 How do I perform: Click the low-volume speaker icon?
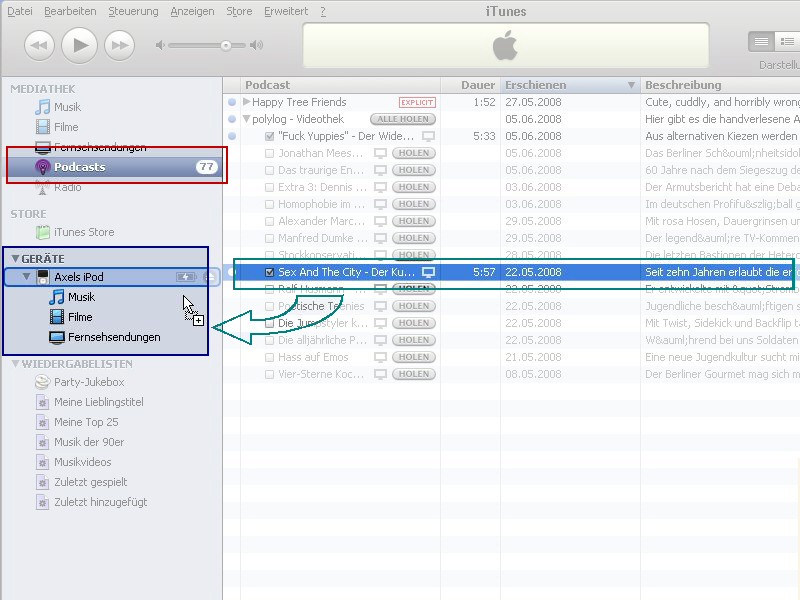click(x=160, y=45)
